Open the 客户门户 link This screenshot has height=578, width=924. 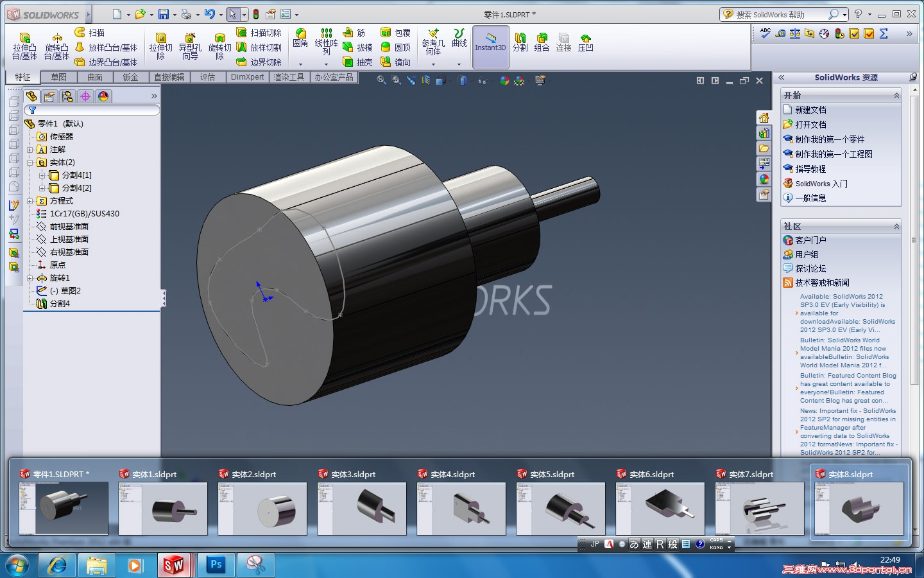810,240
